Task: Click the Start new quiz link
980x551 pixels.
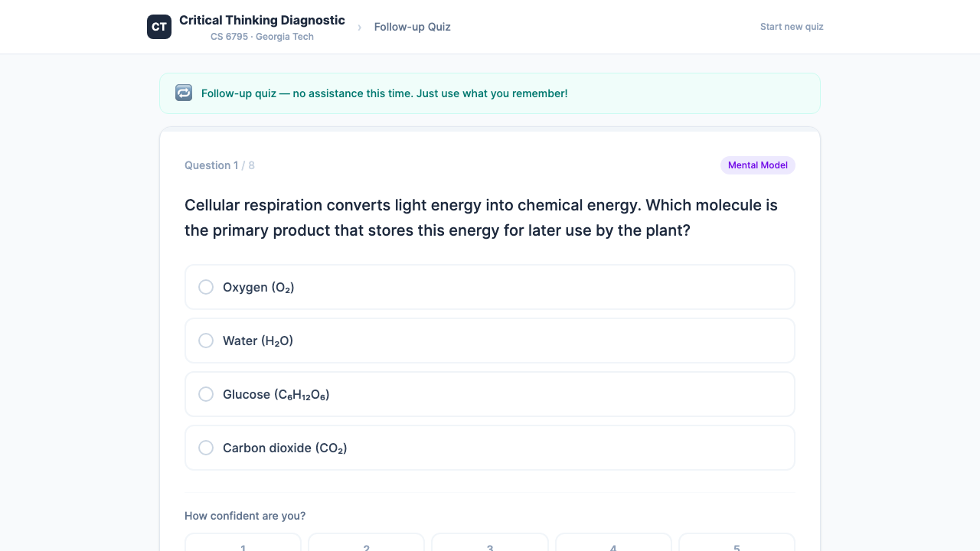Action: 792,27
